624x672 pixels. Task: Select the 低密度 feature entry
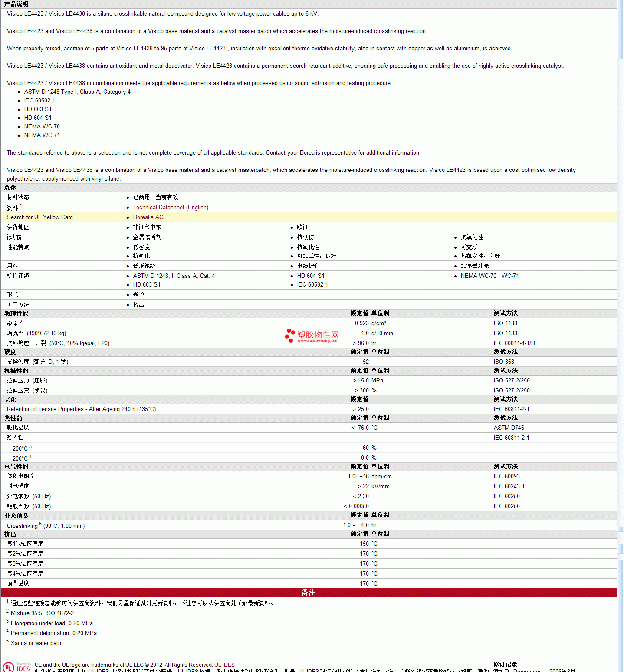(x=141, y=247)
